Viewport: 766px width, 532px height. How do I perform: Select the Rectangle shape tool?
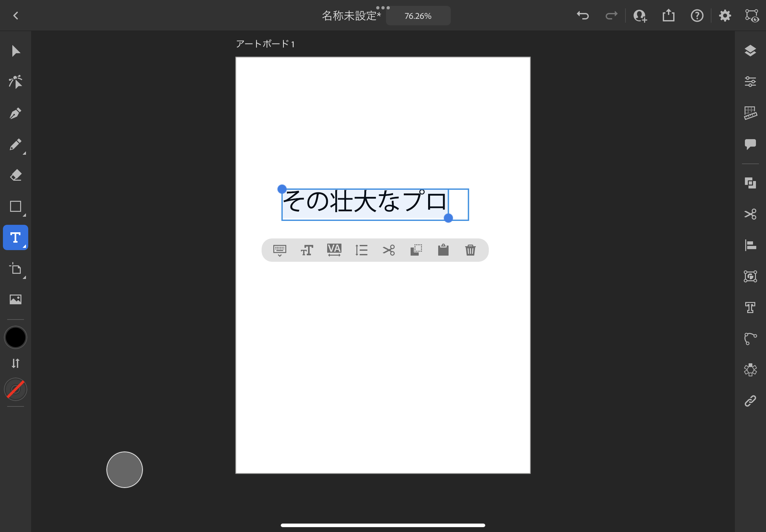pyautogui.click(x=15, y=207)
